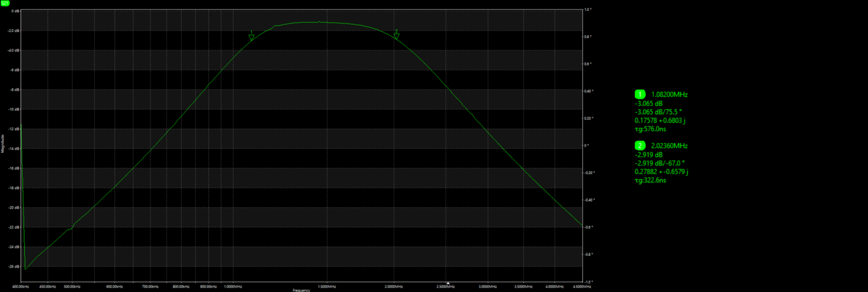
Task: Select marker 2 triangle on the trace
Action: pos(396,36)
